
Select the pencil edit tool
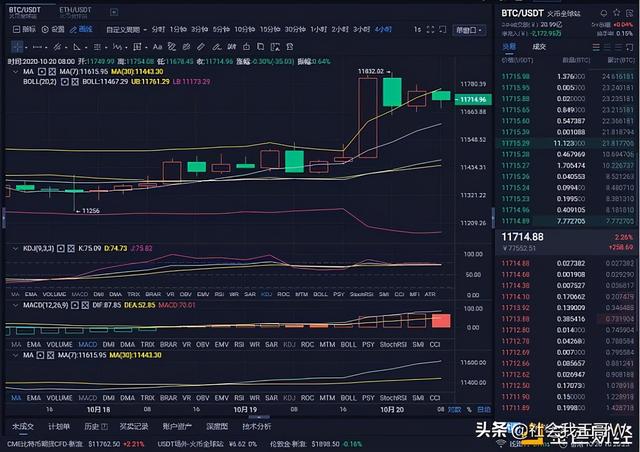click(201, 47)
